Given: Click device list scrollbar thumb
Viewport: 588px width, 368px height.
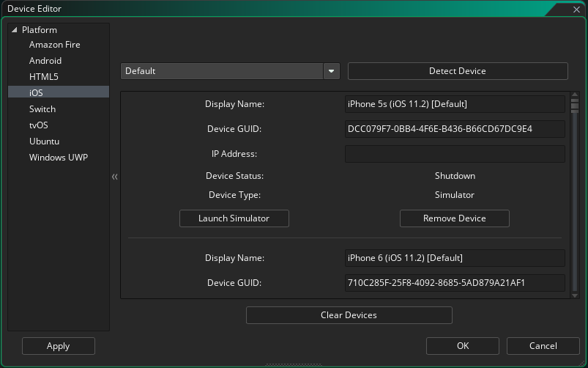Looking at the screenshot, I should pos(575,105).
